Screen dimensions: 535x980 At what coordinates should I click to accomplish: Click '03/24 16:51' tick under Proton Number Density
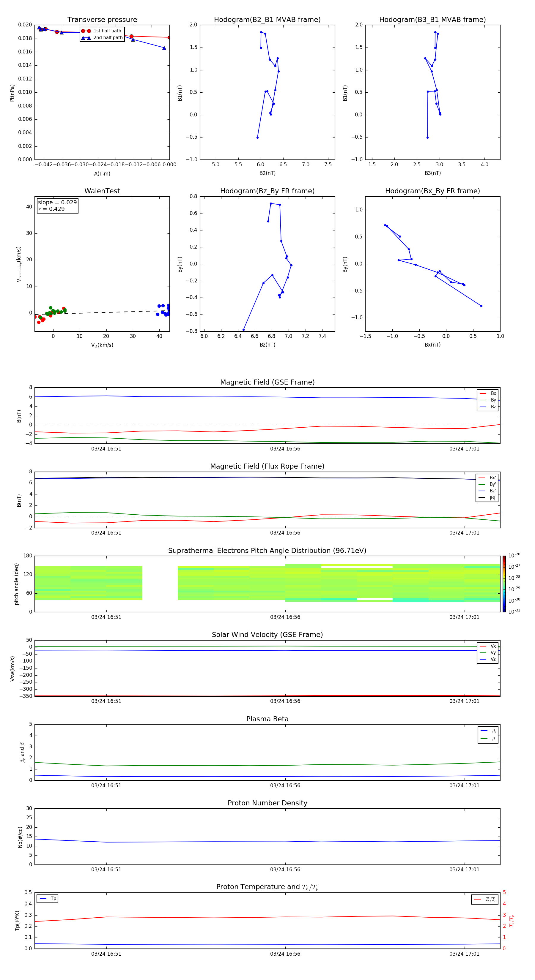pyautogui.click(x=106, y=870)
